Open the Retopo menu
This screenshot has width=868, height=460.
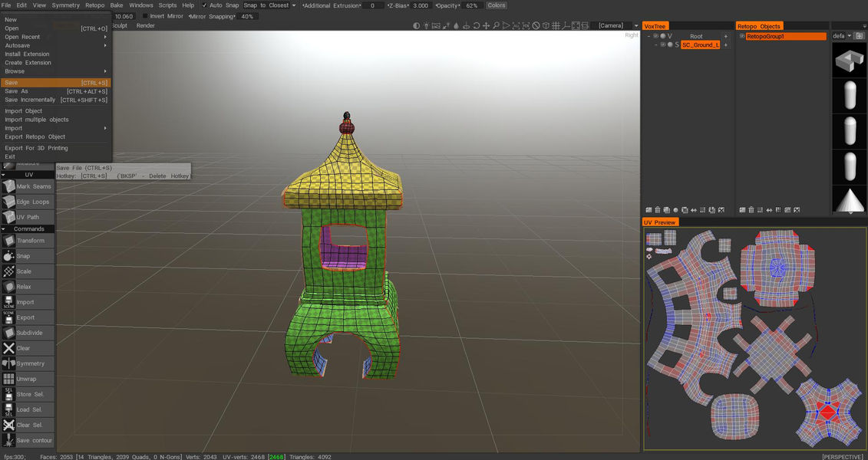(x=94, y=5)
